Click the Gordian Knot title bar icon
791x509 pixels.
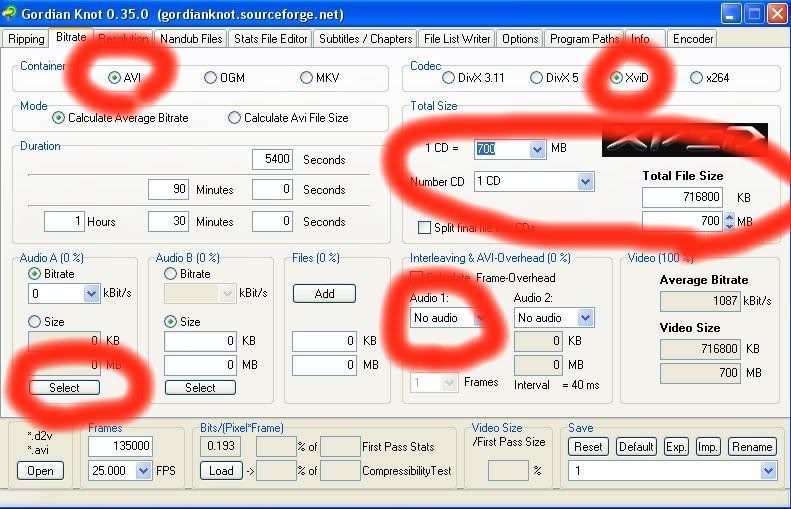9,13
